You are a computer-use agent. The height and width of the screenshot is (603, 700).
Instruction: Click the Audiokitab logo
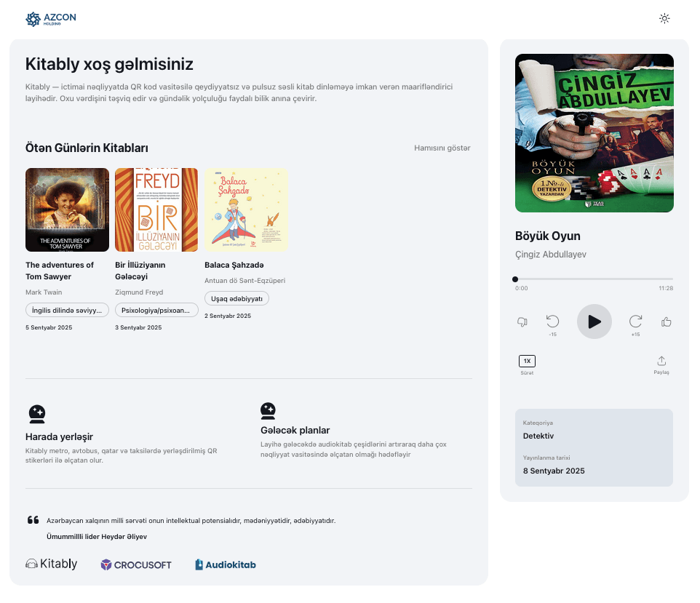[226, 564]
